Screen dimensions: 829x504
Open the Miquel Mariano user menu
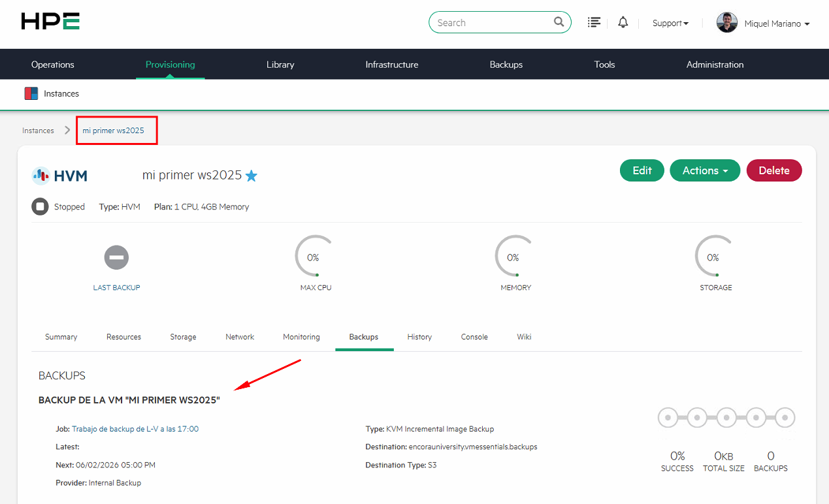[x=777, y=24]
